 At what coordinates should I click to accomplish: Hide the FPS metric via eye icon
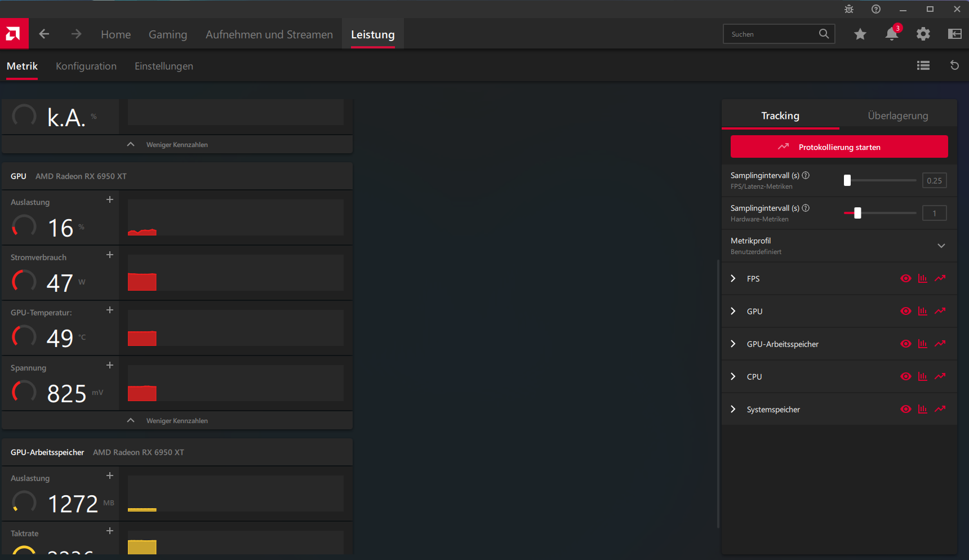tap(906, 278)
